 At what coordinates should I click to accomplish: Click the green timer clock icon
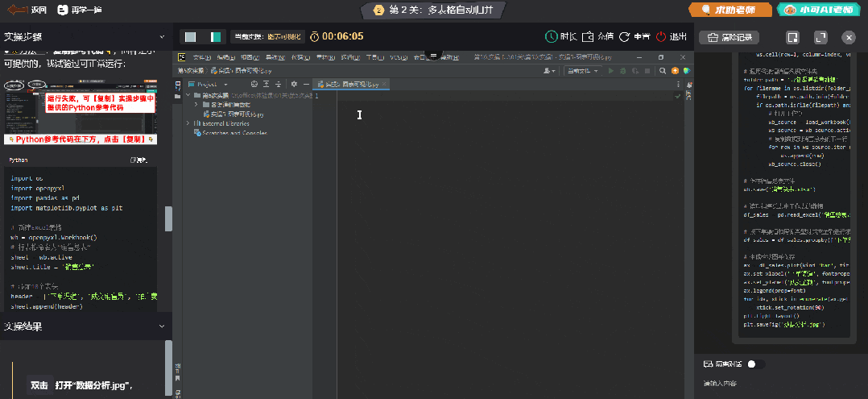[552, 36]
